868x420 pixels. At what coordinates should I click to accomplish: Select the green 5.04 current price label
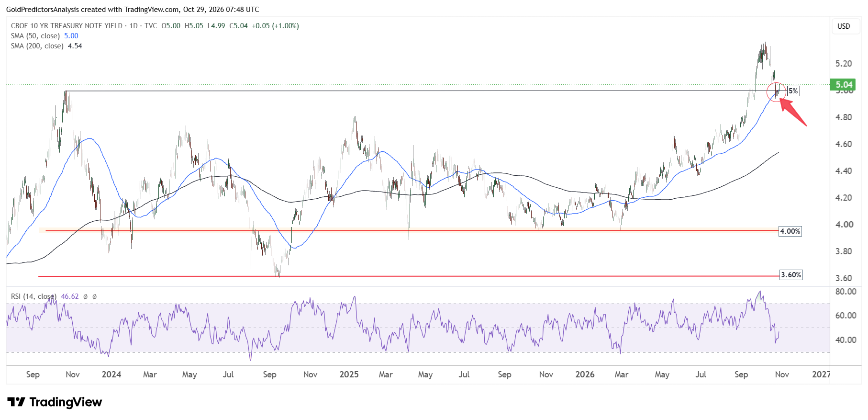(x=844, y=85)
